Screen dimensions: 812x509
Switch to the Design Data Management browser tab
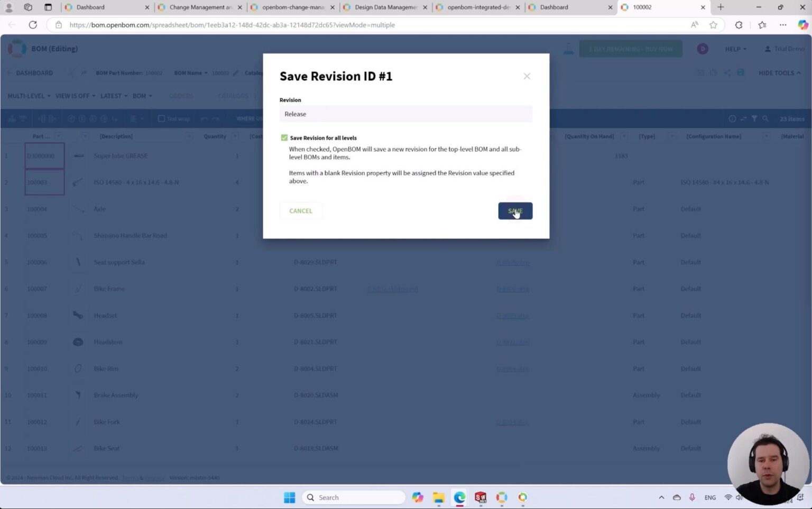pos(386,7)
